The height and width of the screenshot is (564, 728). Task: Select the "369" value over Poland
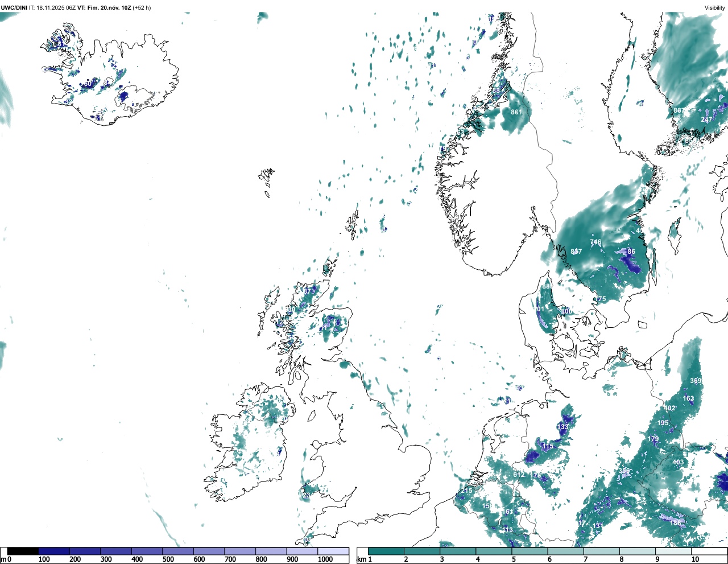pos(696,381)
